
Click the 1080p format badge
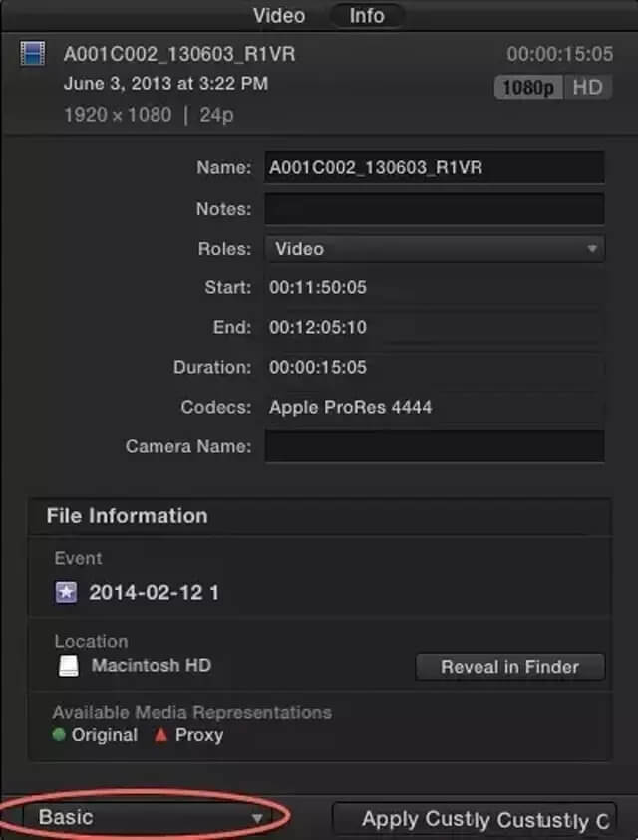pos(528,87)
